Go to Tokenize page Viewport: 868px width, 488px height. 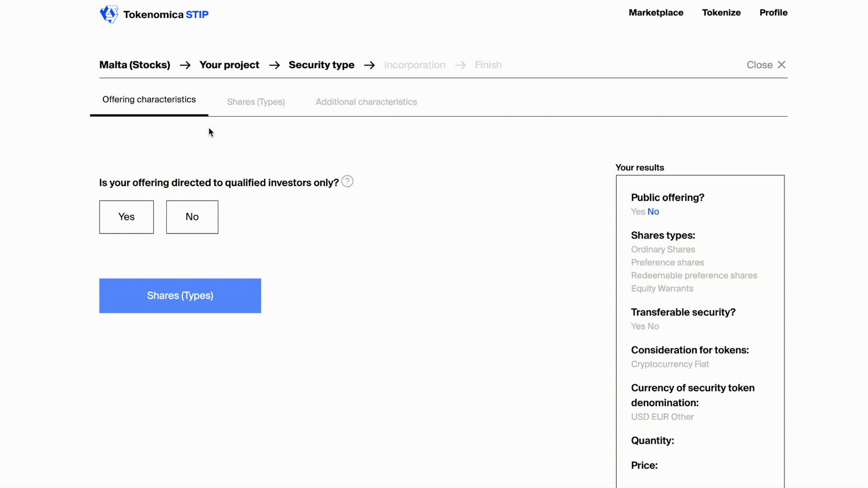(x=721, y=13)
